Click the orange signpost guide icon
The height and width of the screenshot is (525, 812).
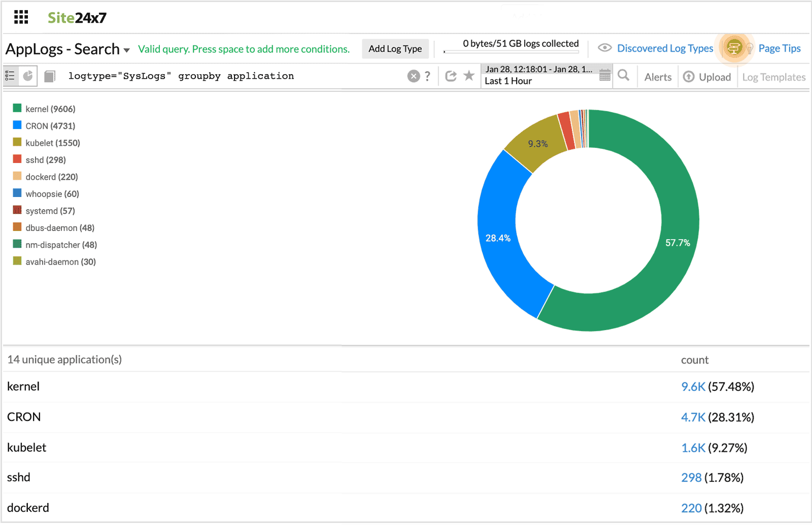pos(733,48)
